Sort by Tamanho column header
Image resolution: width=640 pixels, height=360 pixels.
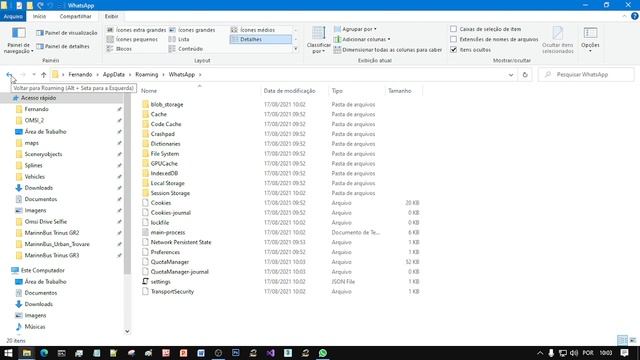click(x=400, y=91)
